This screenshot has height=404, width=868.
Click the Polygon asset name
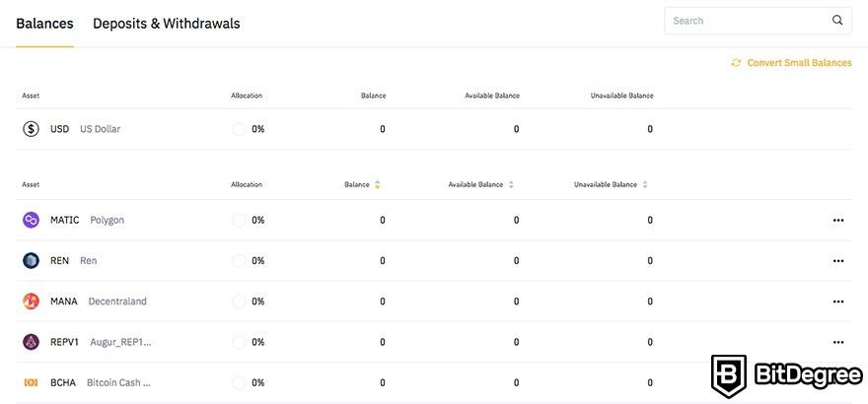coord(107,221)
